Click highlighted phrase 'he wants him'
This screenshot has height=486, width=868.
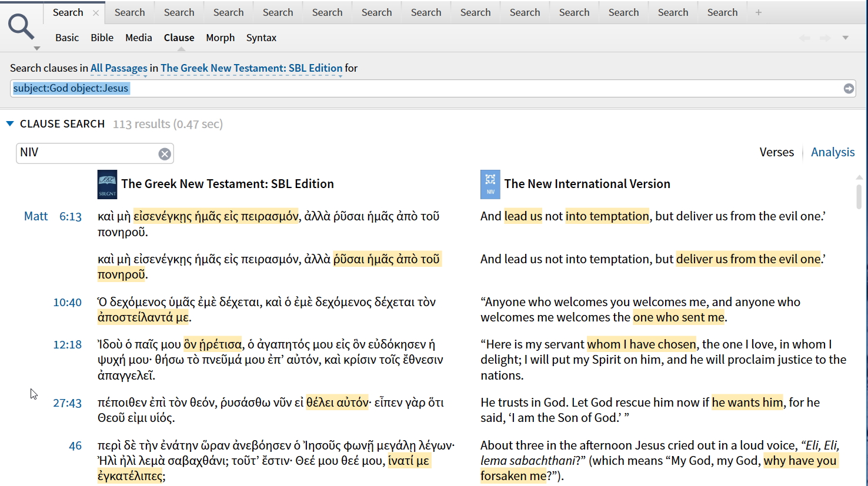tap(747, 403)
